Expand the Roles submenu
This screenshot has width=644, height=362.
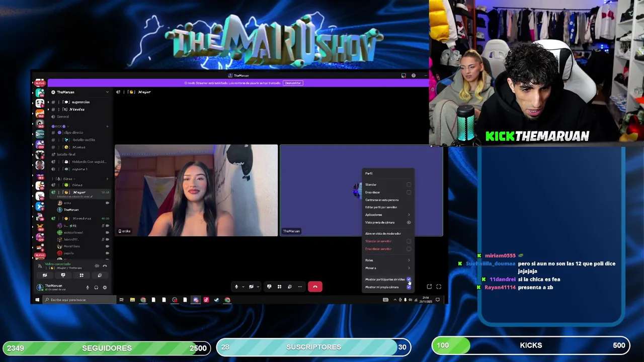(387, 260)
